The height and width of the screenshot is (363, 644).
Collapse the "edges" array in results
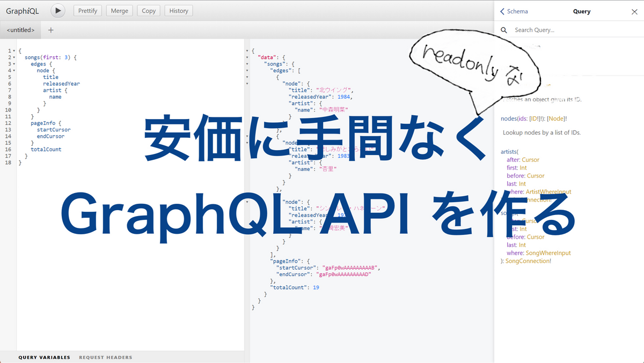(x=247, y=71)
